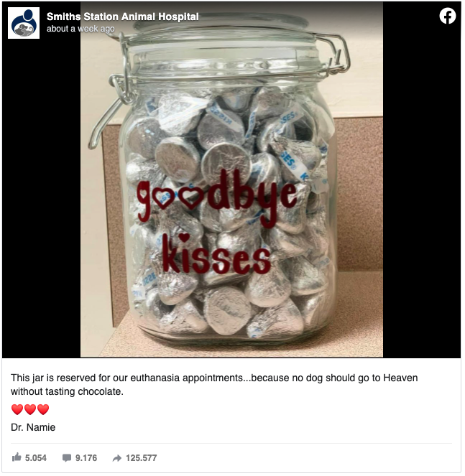Click the speech bubble comments icon
This screenshot has height=476, width=465.
click(67, 457)
